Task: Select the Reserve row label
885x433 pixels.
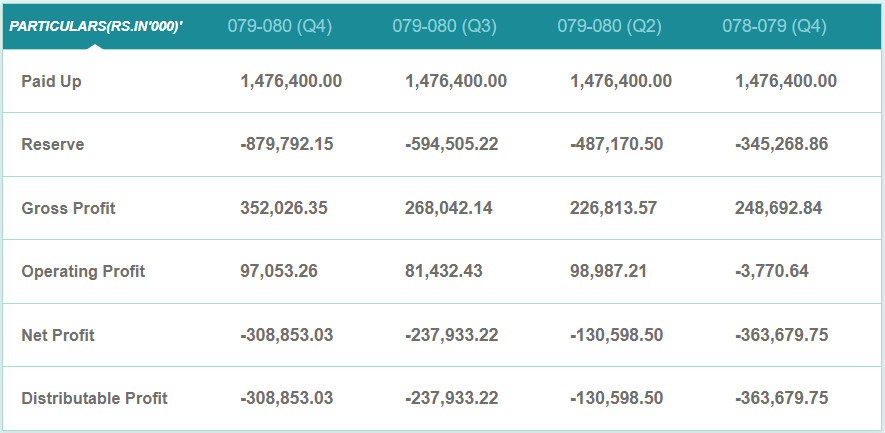Action: coord(52,144)
